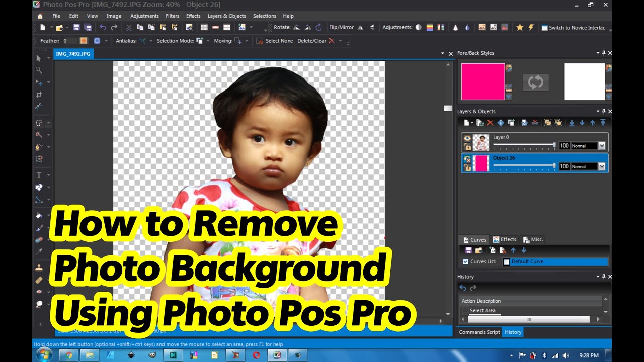Click the Flip horizontal icon
Viewport: 644px width, 362px height.
[360, 28]
